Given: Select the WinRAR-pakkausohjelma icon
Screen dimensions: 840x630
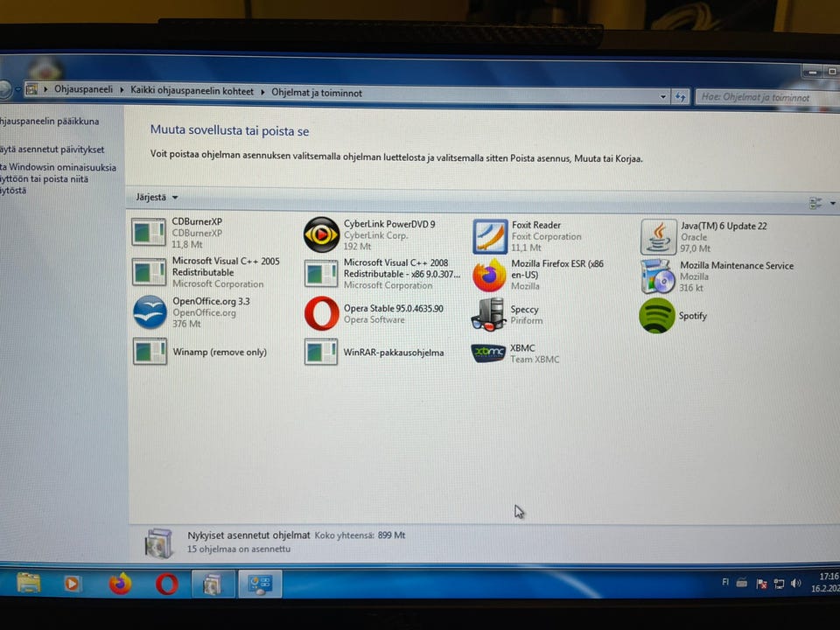Looking at the screenshot, I should click(321, 352).
